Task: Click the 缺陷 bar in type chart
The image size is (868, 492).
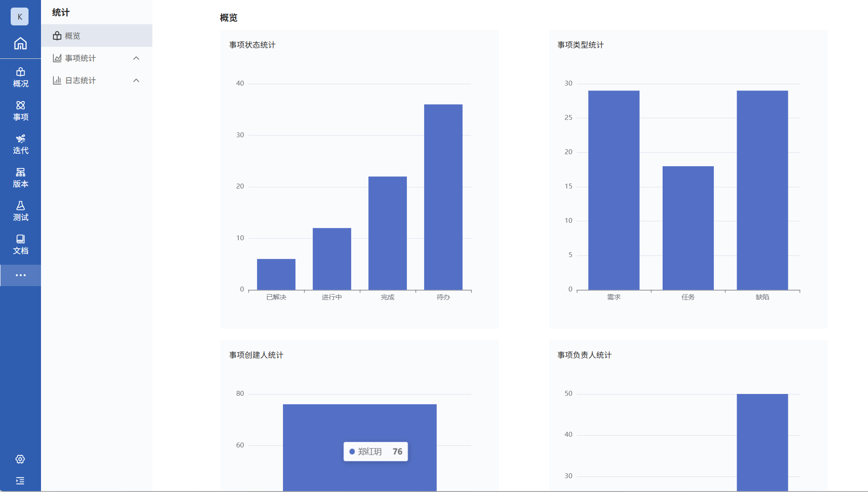Action: (x=762, y=190)
